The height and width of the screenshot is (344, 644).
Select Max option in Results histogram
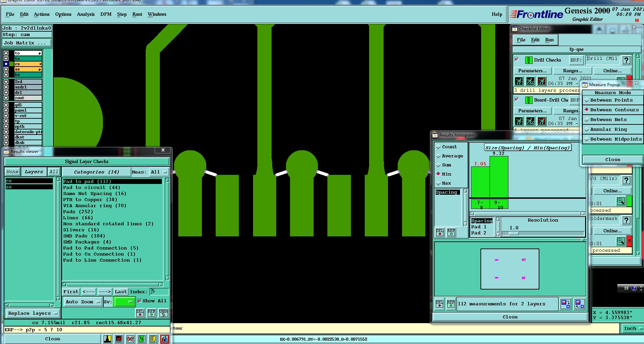coord(443,183)
